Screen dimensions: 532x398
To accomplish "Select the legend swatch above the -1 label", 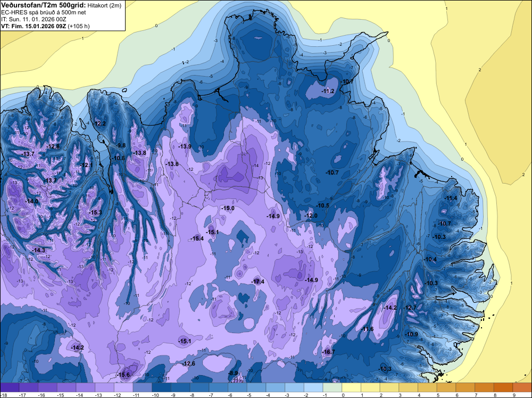I will pyautogui.click(x=332, y=387).
